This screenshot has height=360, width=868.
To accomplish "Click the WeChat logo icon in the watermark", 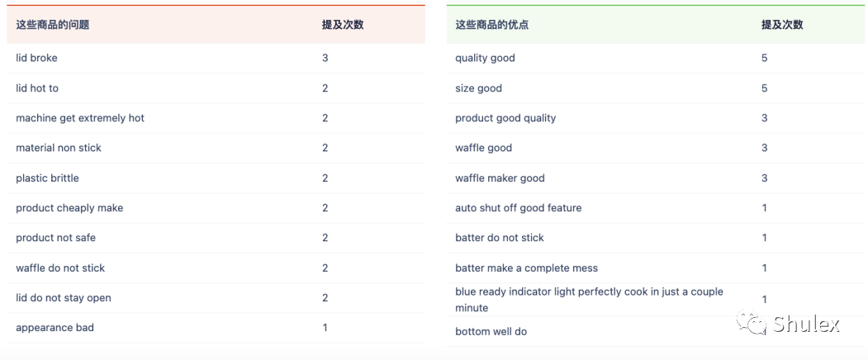I will coord(752,322).
